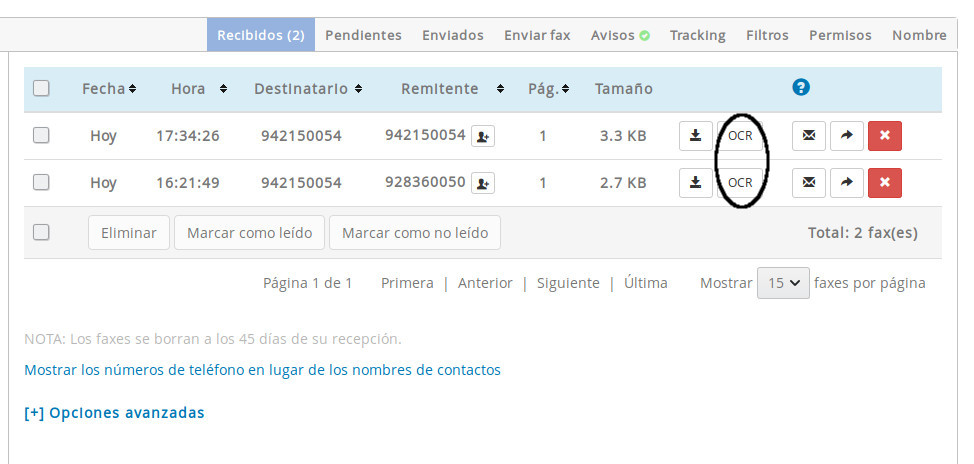Screen dimensions: 974x464
Task: Check the select-all box in table header
Action: tap(41, 88)
